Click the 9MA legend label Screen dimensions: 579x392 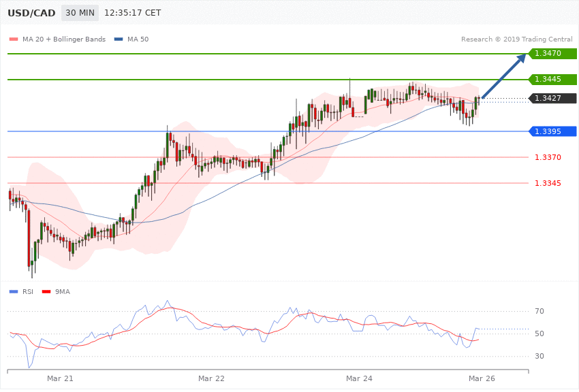click(x=63, y=292)
